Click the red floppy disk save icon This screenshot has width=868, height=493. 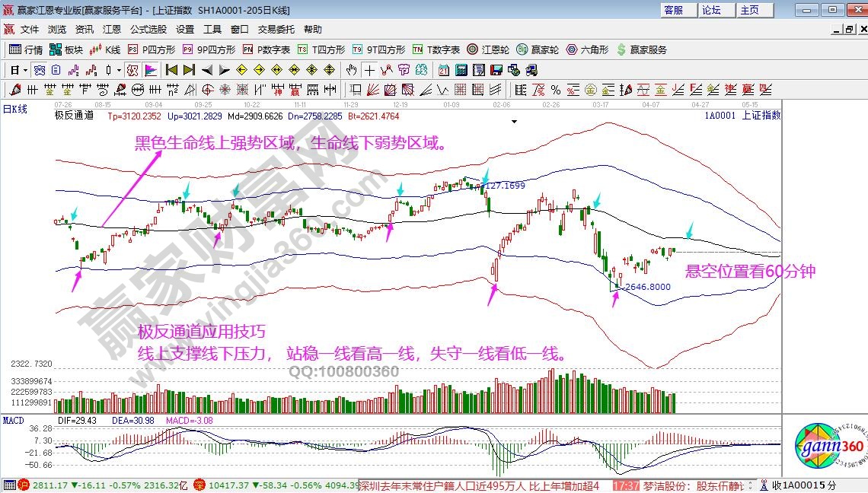click(496, 70)
